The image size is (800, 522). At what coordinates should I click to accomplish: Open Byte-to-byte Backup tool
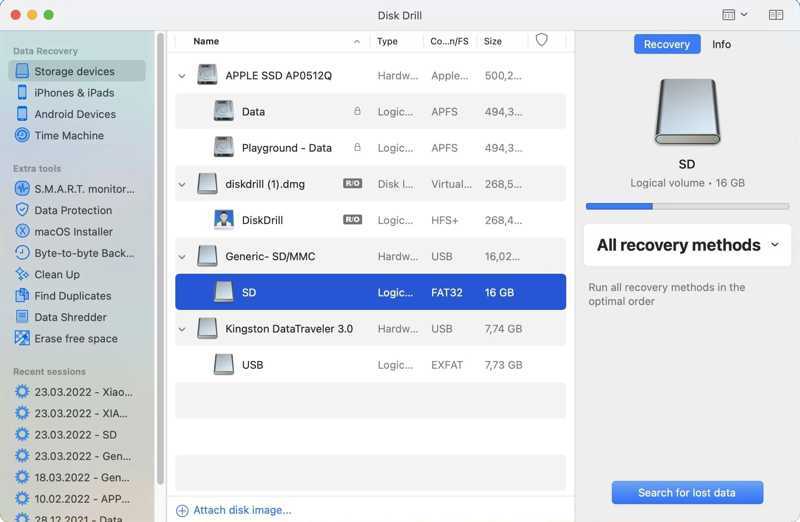point(75,253)
